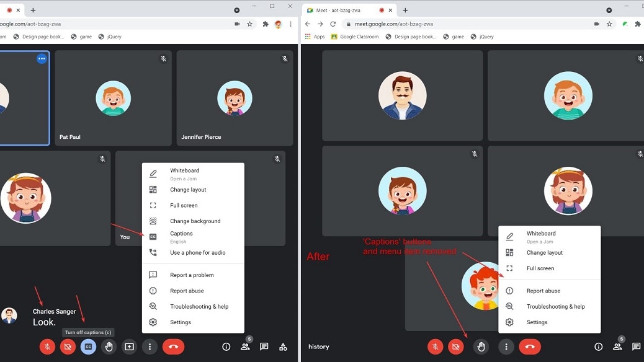
Task: Open the chat panel in the left window
Action: click(264, 347)
